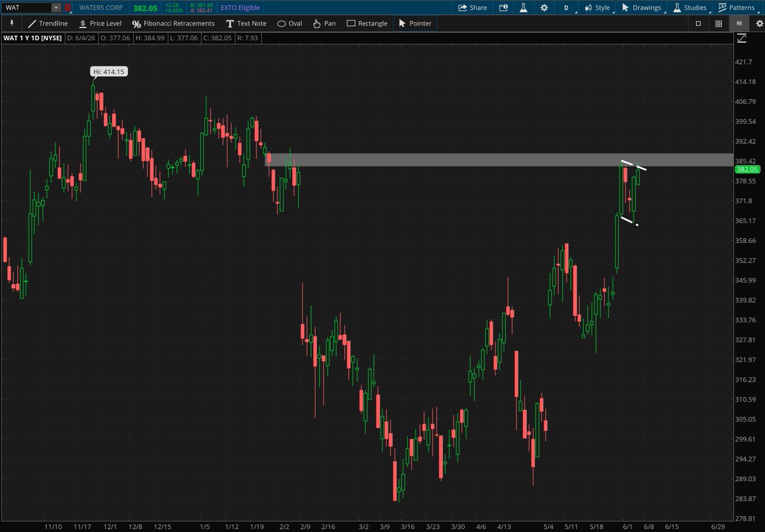Click the 283.87 price axis label

point(746,498)
